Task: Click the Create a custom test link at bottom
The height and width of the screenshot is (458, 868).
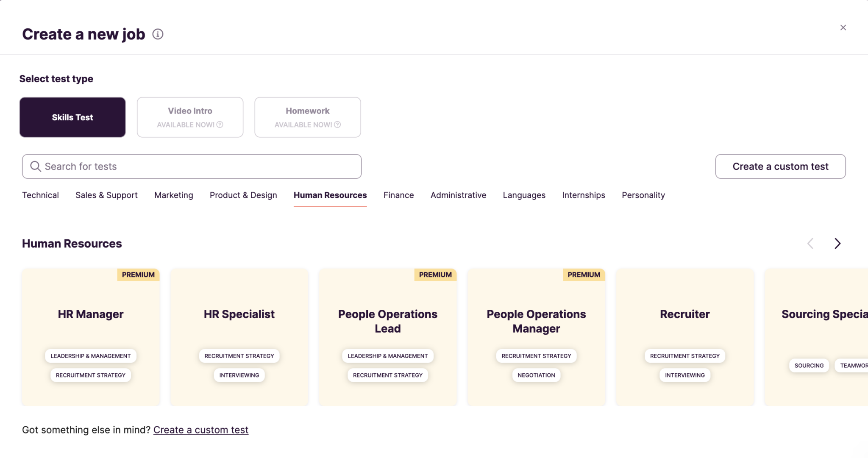Action: pos(201,430)
